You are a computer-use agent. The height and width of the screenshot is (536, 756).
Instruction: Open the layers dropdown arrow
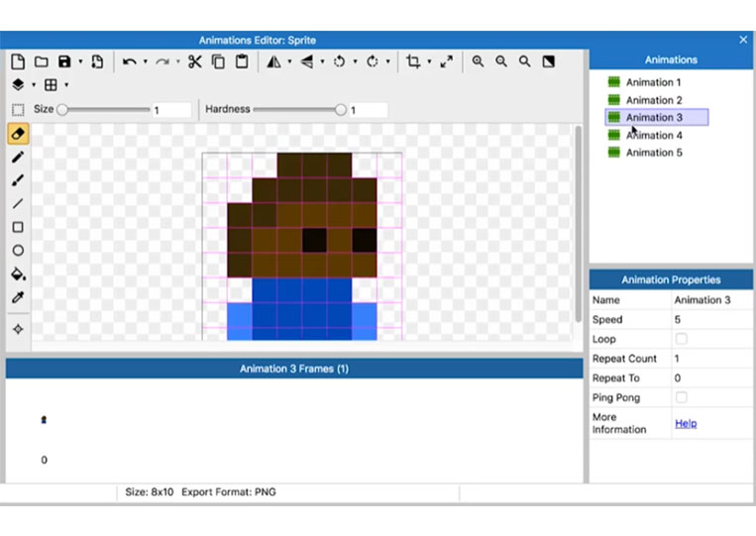coord(34,85)
